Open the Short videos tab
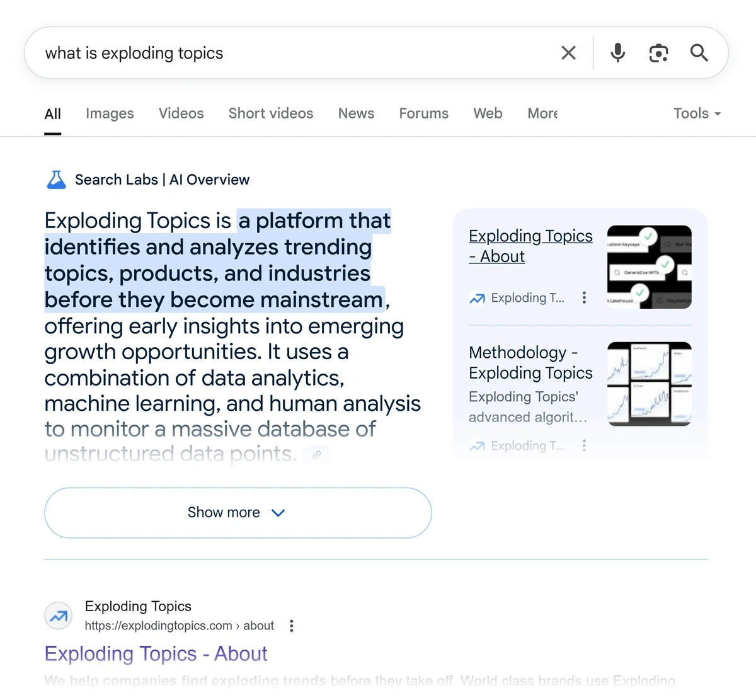The width and height of the screenshot is (756, 700). (x=271, y=113)
